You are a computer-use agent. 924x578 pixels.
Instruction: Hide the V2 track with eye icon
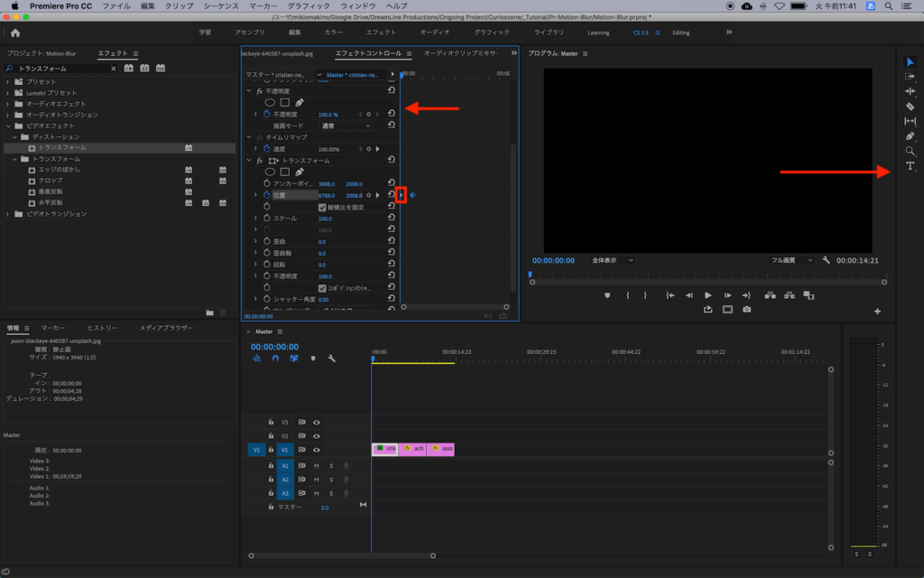(x=317, y=435)
